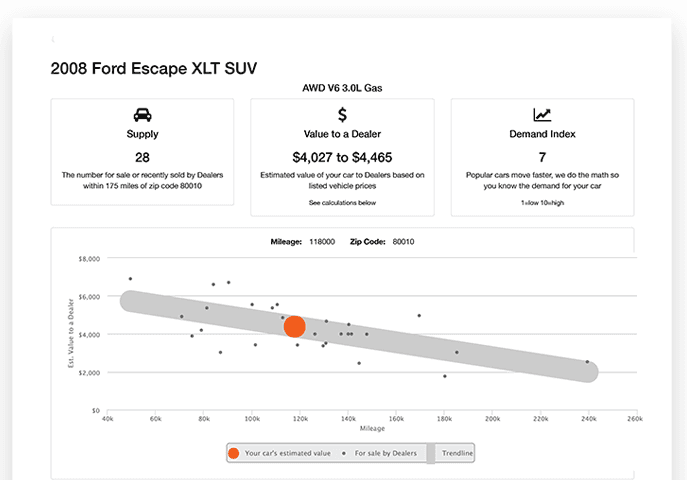
Task: Click the '2008 Ford Escape XLT SUV' heading
Action: coord(154,68)
